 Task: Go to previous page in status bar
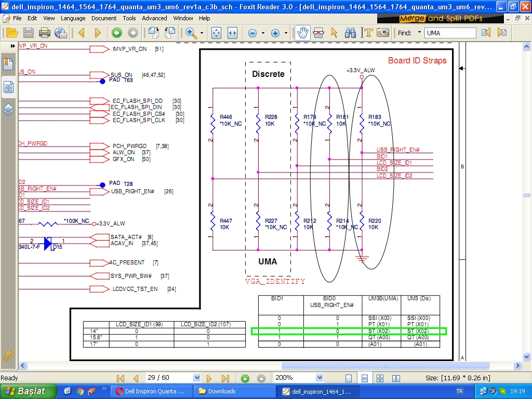click(136, 378)
